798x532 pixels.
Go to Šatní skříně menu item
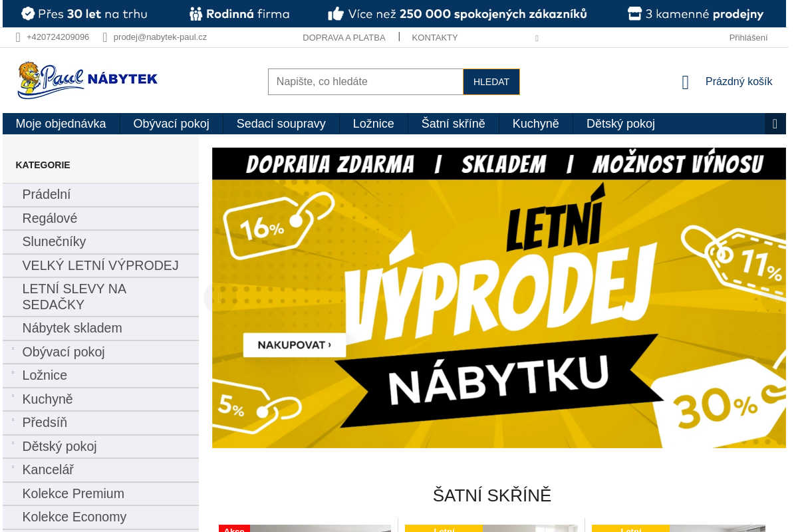(x=454, y=124)
